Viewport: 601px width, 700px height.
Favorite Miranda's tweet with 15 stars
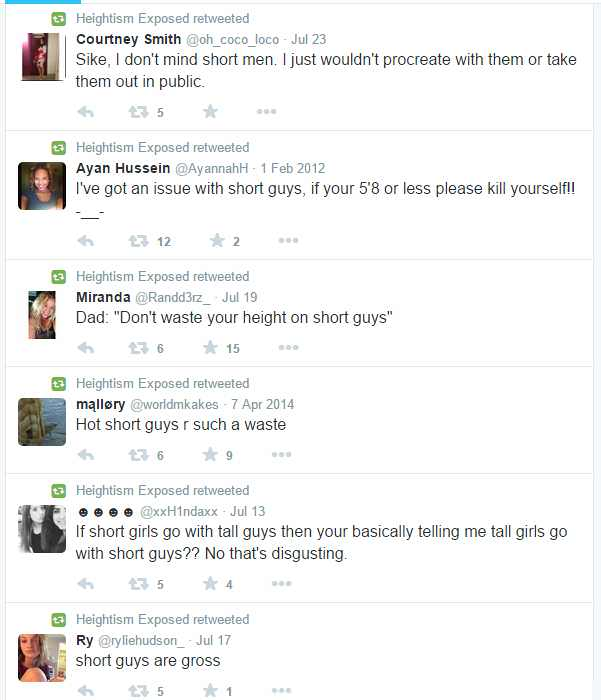point(210,347)
